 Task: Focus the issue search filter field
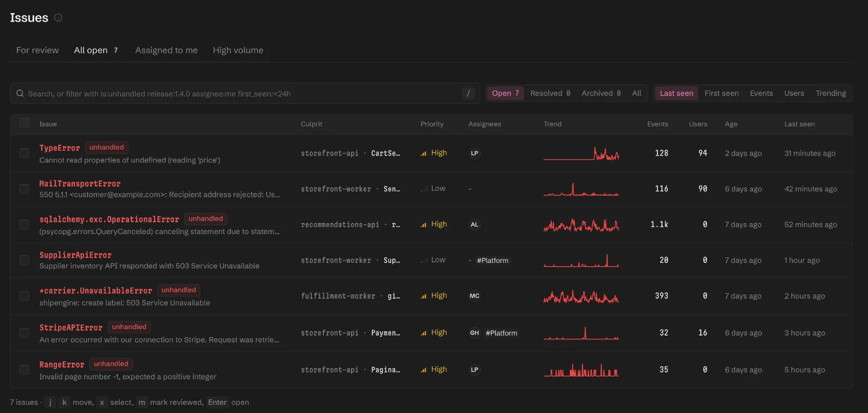[245, 93]
